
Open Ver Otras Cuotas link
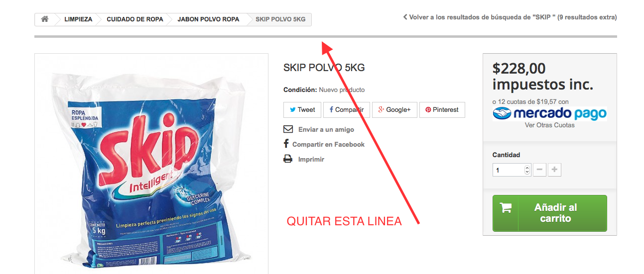pos(550,125)
